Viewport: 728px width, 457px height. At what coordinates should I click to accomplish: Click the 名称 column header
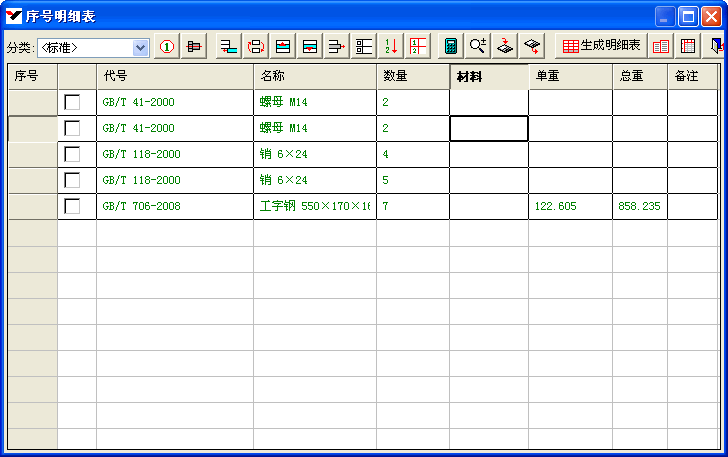coord(314,76)
